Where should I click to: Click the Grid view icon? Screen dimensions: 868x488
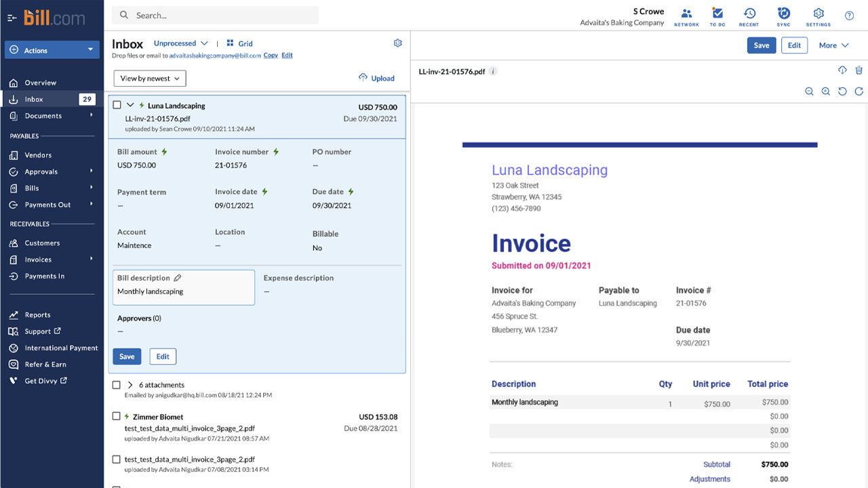click(x=231, y=43)
